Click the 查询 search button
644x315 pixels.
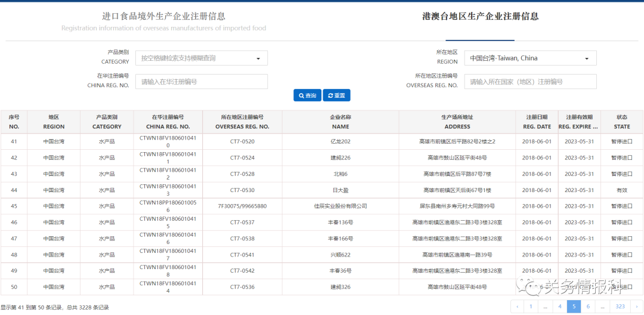point(307,95)
